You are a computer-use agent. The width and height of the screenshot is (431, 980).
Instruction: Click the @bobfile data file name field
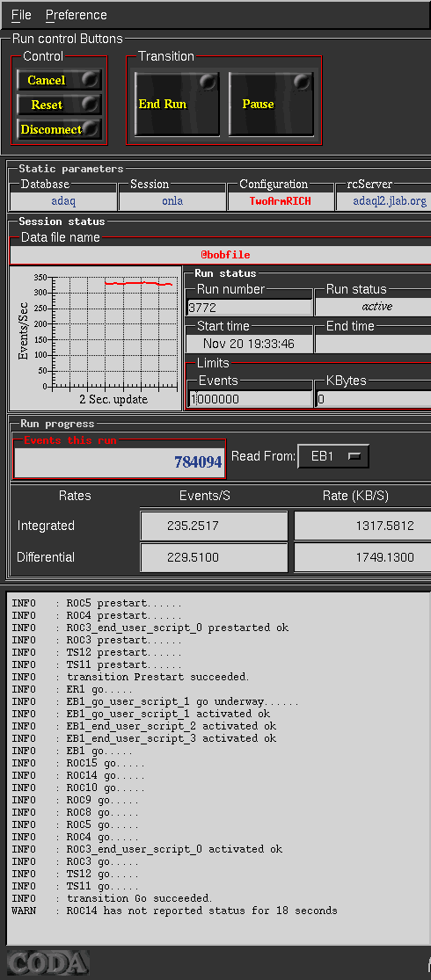tap(220, 255)
